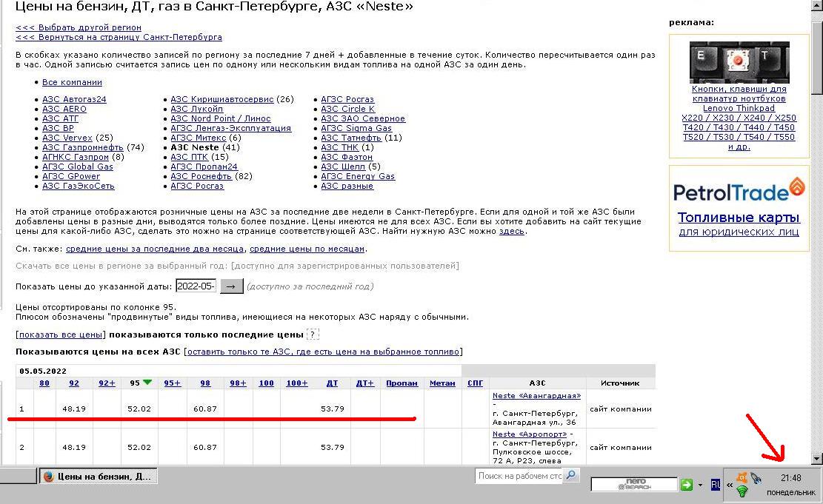Open the Neste «Авангардная» station link

coord(536,396)
